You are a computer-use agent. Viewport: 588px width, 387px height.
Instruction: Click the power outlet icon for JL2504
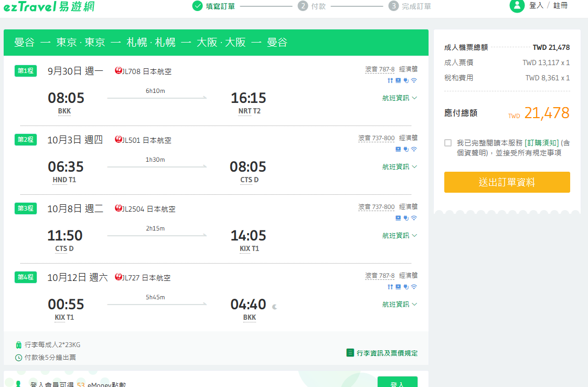tap(406, 218)
